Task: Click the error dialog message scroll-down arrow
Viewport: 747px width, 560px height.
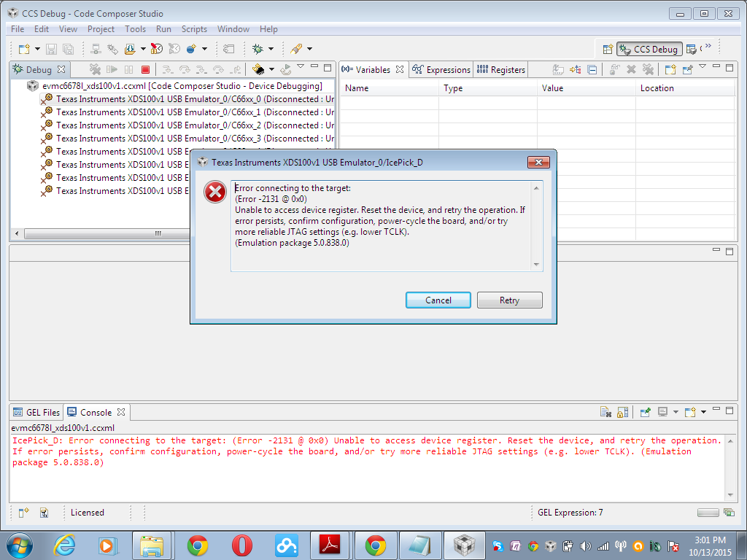Action: 536,265
